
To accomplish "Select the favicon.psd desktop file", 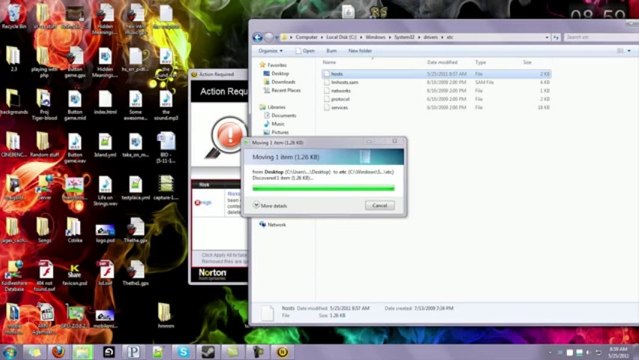I will pyautogui.click(x=75, y=274).
